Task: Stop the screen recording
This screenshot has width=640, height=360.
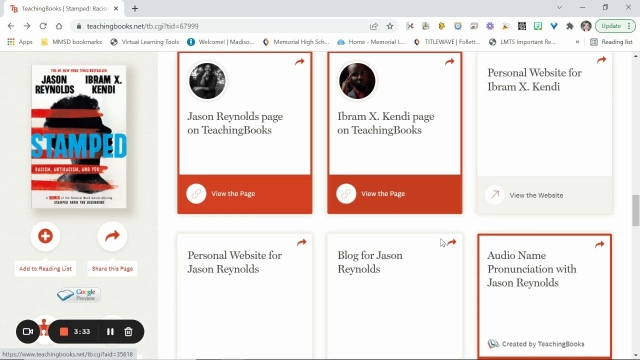Action: (64, 331)
